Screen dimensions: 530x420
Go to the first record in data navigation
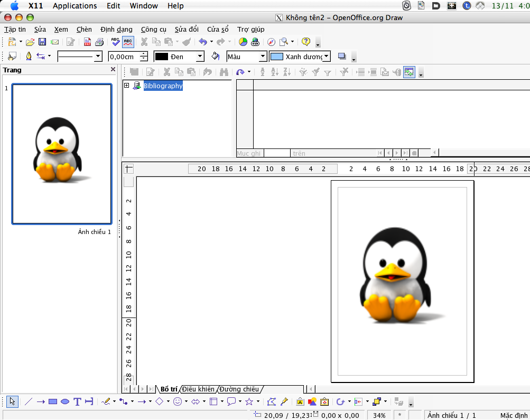click(x=380, y=153)
